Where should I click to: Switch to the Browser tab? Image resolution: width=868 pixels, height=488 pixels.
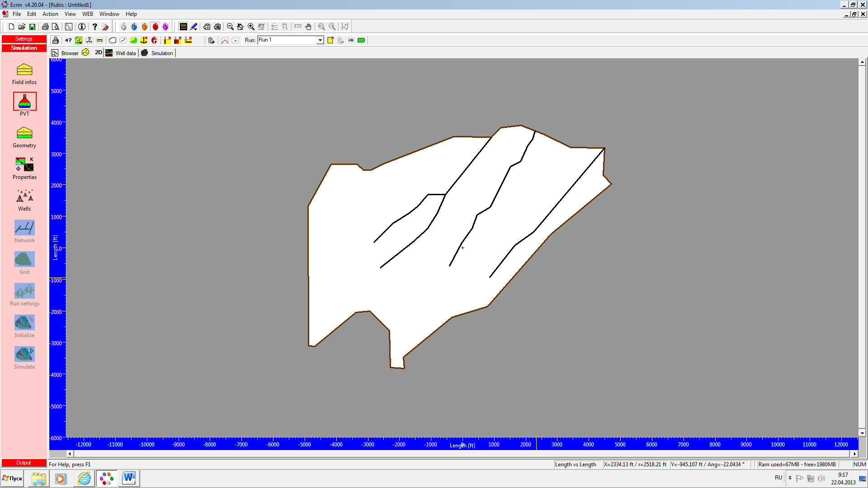click(65, 53)
